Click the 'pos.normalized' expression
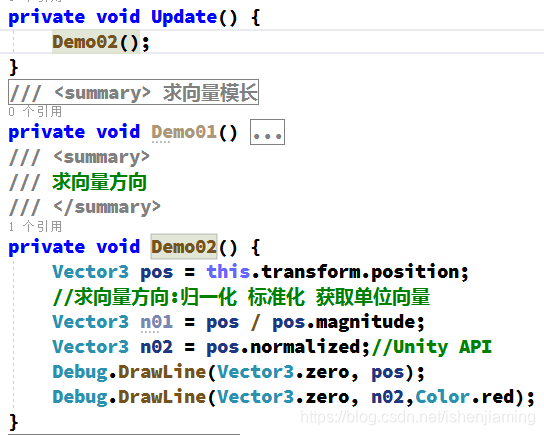Screen dimensions: 544x435 coord(284,347)
